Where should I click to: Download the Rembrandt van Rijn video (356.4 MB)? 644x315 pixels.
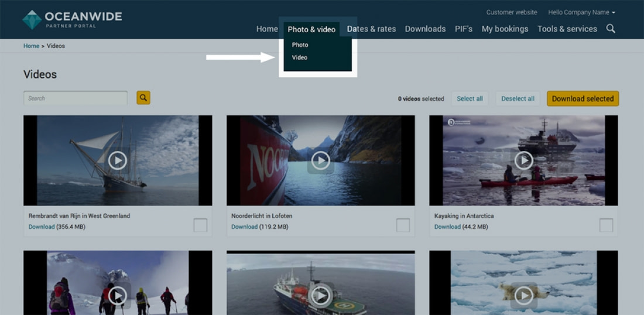tap(42, 227)
